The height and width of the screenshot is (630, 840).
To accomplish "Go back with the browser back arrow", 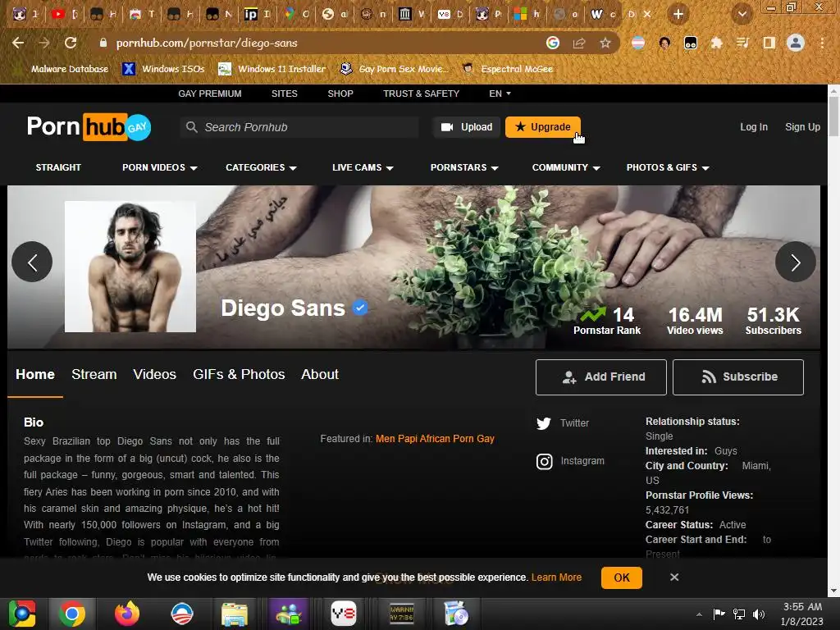I will (x=18, y=43).
